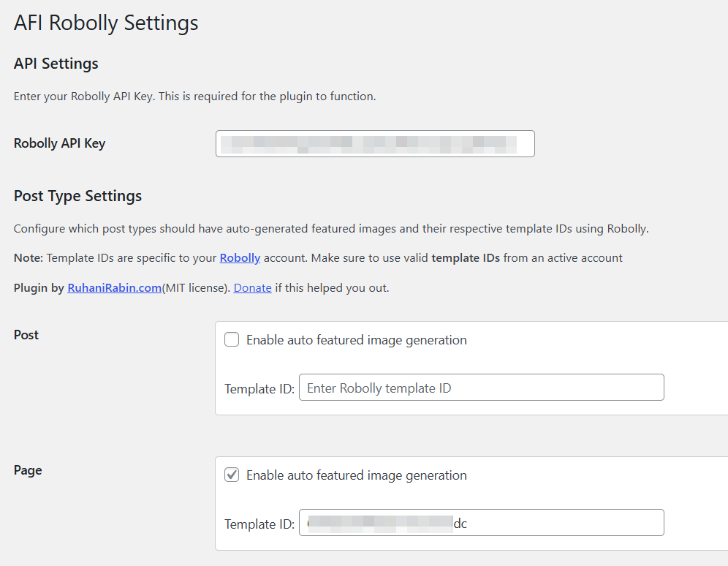The height and width of the screenshot is (566, 728).
Task: Click the 'API Settings' section heading
Action: [56, 64]
